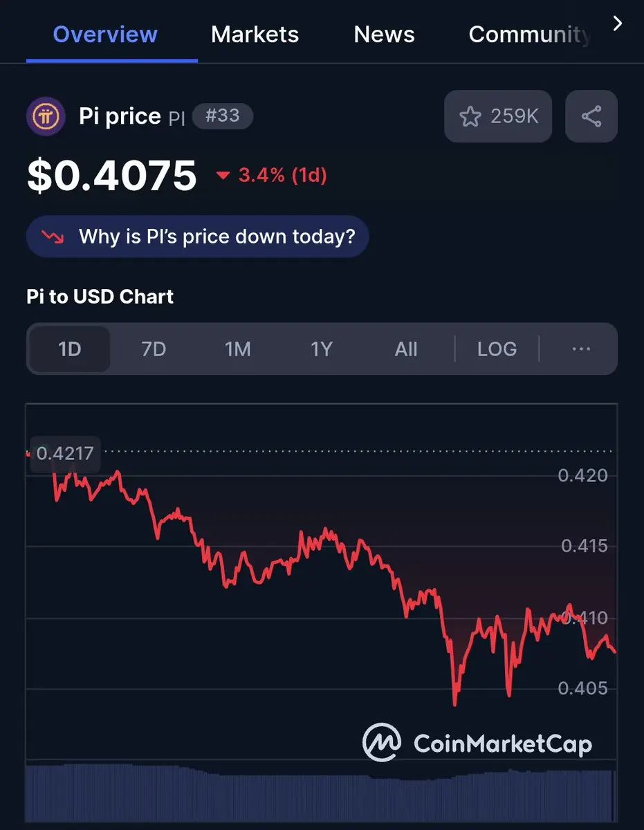Viewport: 644px width, 830px height.
Task: Select the 7D chart range
Action: coord(154,349)
